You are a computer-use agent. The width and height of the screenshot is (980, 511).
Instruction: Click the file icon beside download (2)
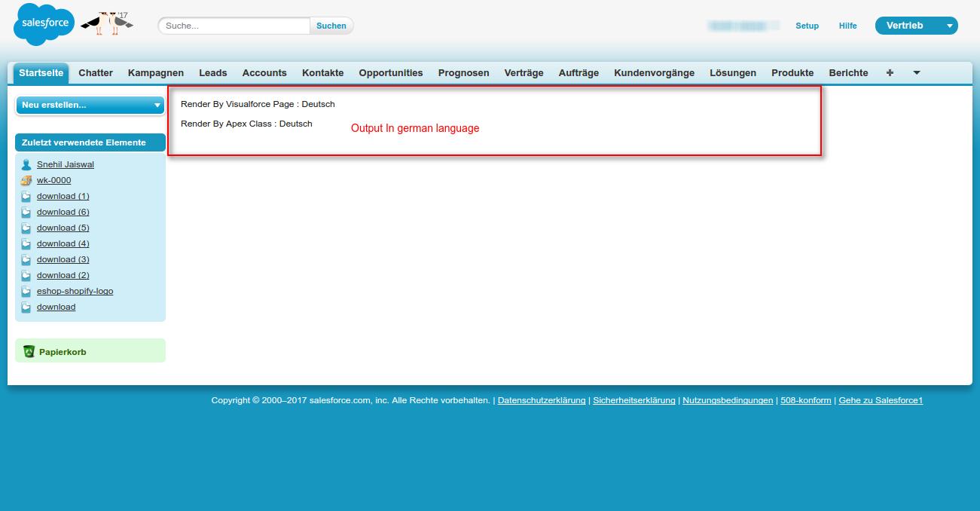click(x=26, y=275)
